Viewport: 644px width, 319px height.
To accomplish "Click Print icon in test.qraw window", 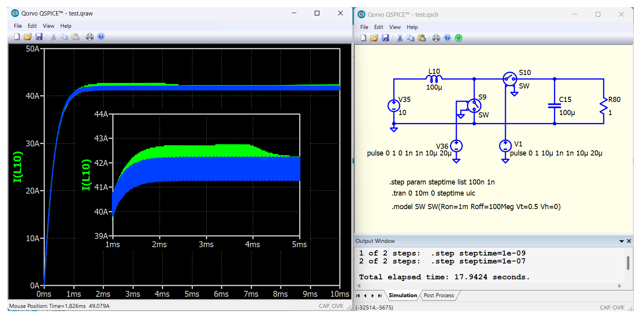I will pos(90,37).
